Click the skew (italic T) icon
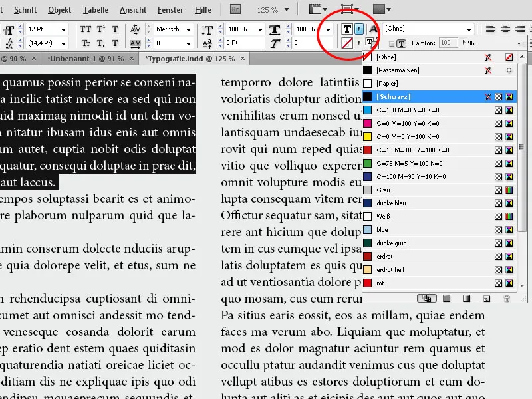Viewport: 532px width, 399px height. click(275, 43)
